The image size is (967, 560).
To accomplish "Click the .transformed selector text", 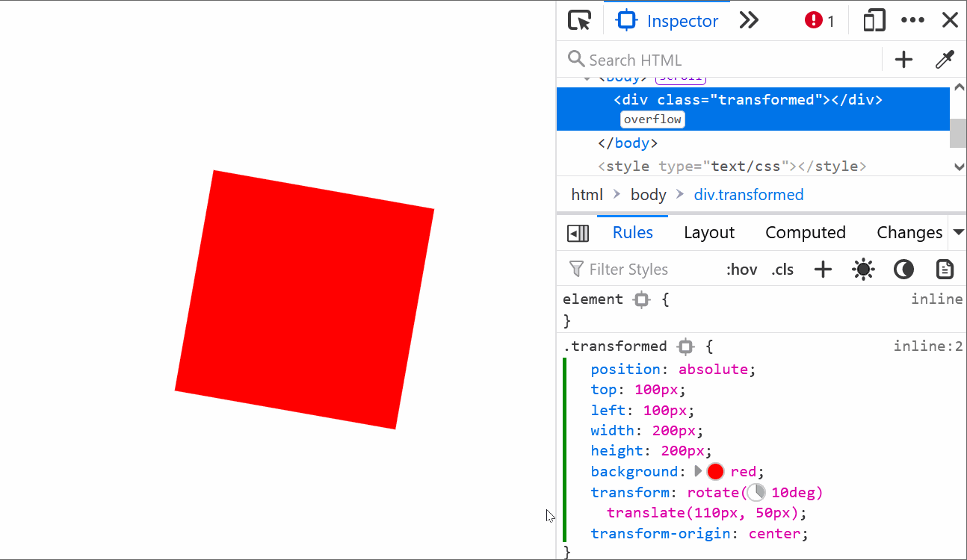I will point(614,346).
